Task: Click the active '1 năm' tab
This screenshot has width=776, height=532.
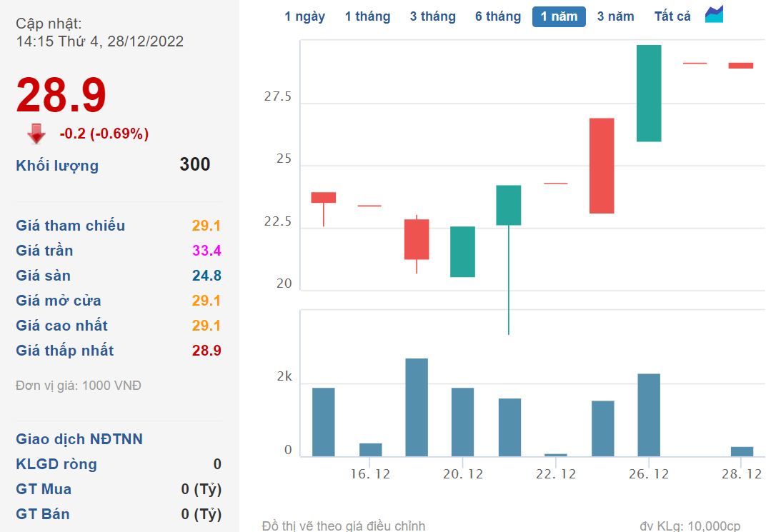Action: tap(559, 16)
